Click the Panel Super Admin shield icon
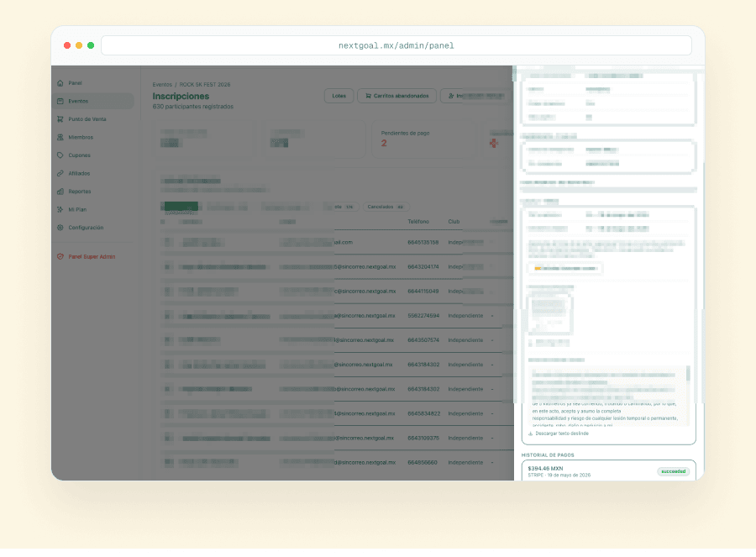756x557 pixels. 60,256
